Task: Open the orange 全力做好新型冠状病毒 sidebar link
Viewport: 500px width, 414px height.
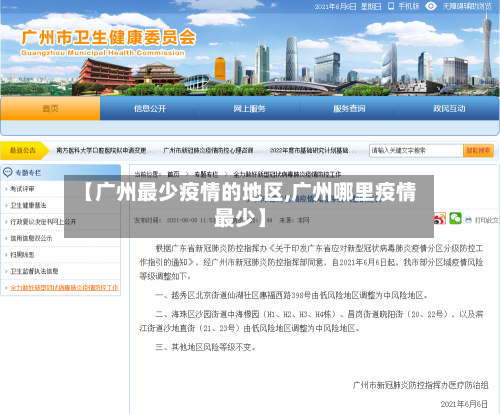Action: (64, 287)
